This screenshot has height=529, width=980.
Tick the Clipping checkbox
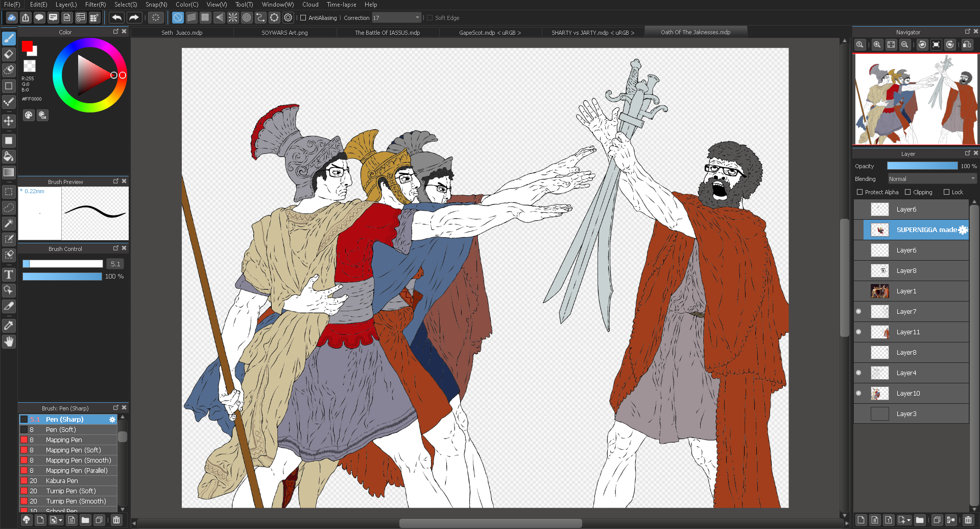pyautogui.click(x=907, y=192)
